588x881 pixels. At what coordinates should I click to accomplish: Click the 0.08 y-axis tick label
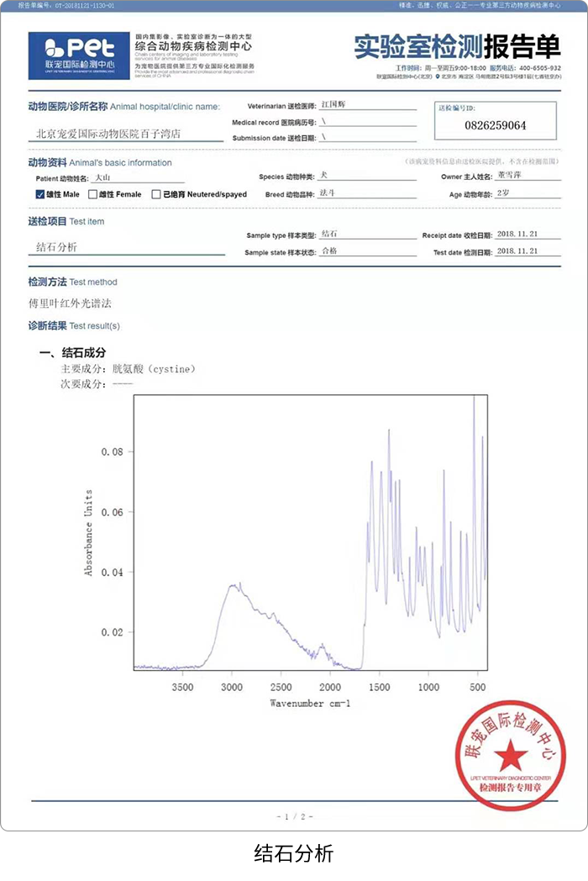pos(112,451)
